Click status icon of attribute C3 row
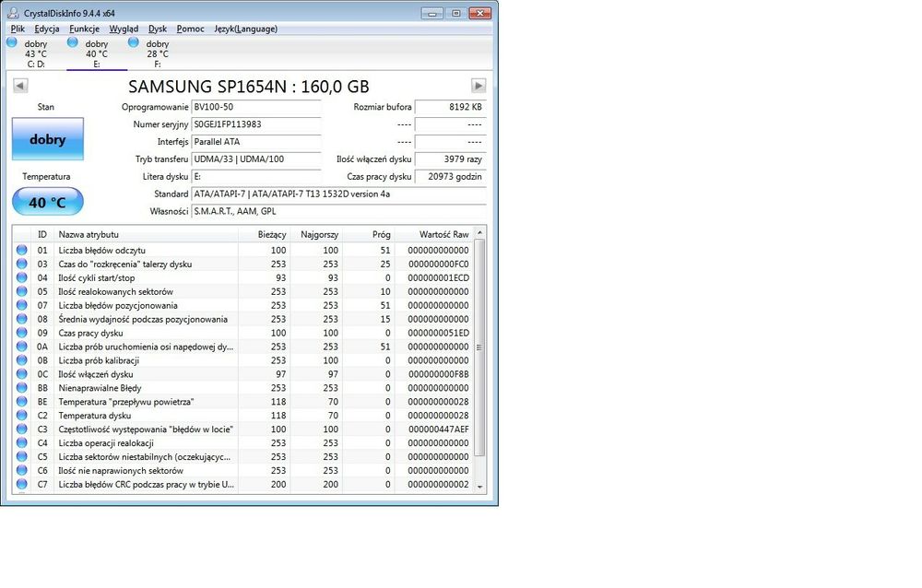922x588 pixels. click(x=22, y=429)
